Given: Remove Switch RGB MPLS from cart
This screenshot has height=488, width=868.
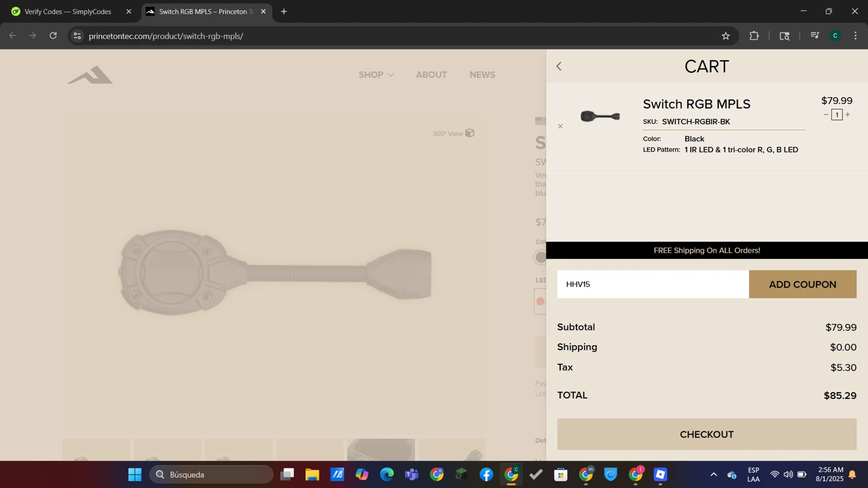Looking at the screenshot, I should tap(560, 126).
